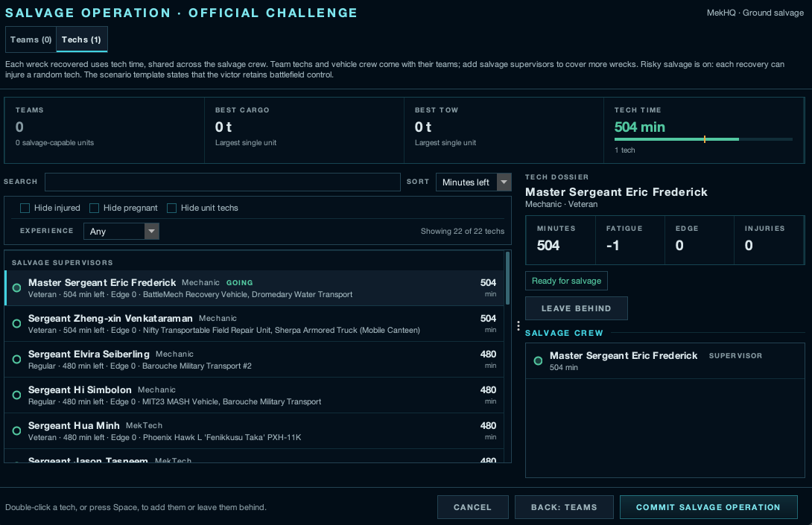The image size is (812, 525).
Task: Grab the three-dot panel splitter handle
Action: point(518,325)
